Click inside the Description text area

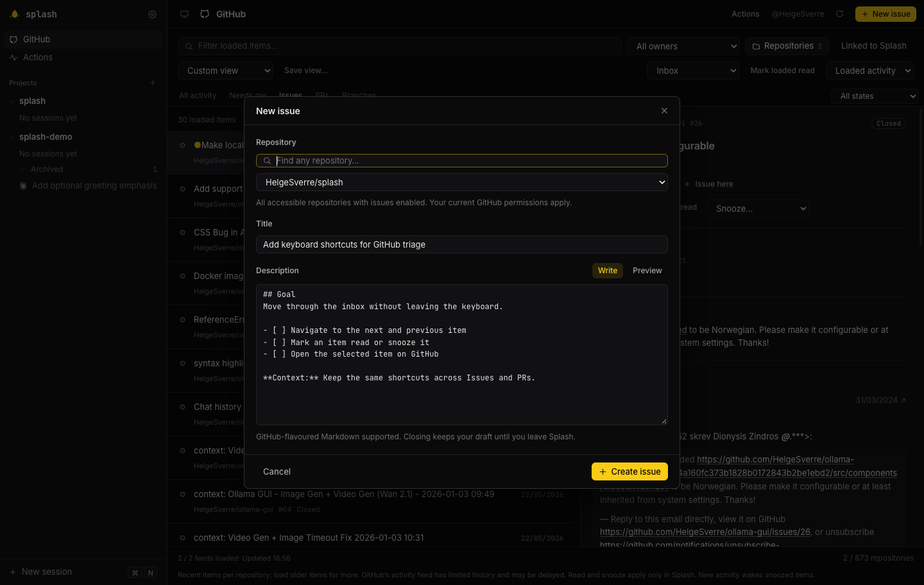pyautogui.click(x=462, y=355)
